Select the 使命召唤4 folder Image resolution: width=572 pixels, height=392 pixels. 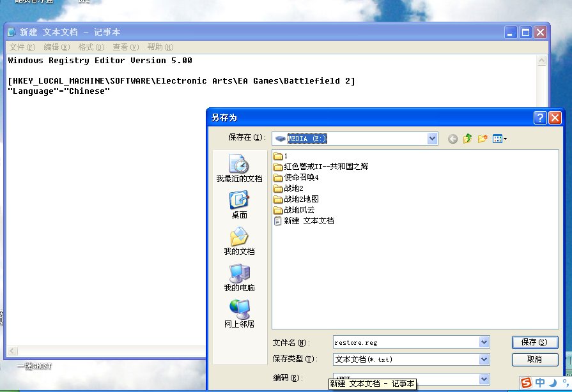tap(301, 177)
